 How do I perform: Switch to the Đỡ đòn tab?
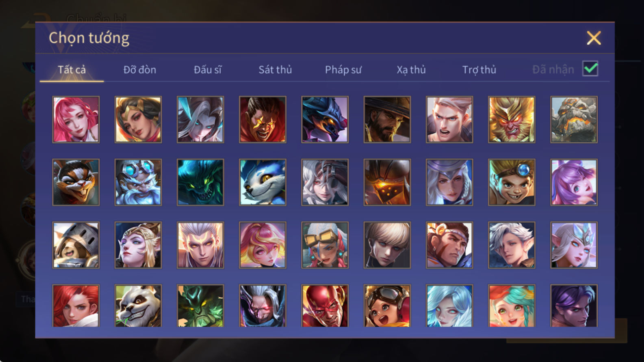click(140, 70)
